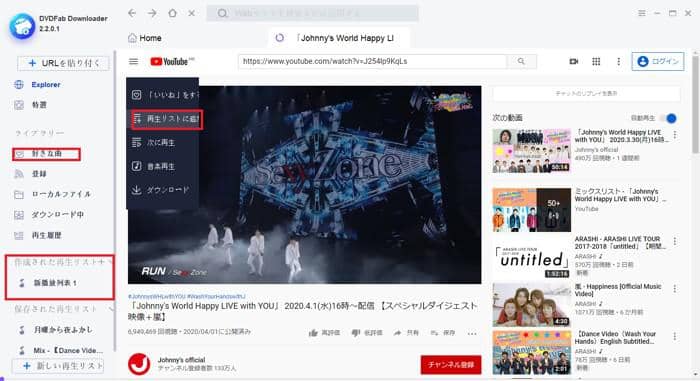Click the create video camera icon

click(574, 61)
